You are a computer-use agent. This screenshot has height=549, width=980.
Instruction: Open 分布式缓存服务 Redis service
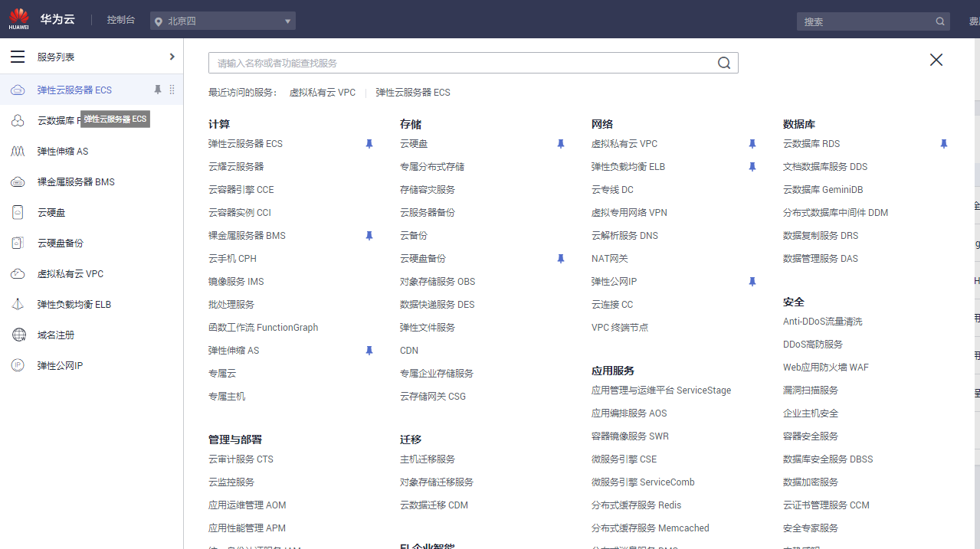[x=636, y=505]
